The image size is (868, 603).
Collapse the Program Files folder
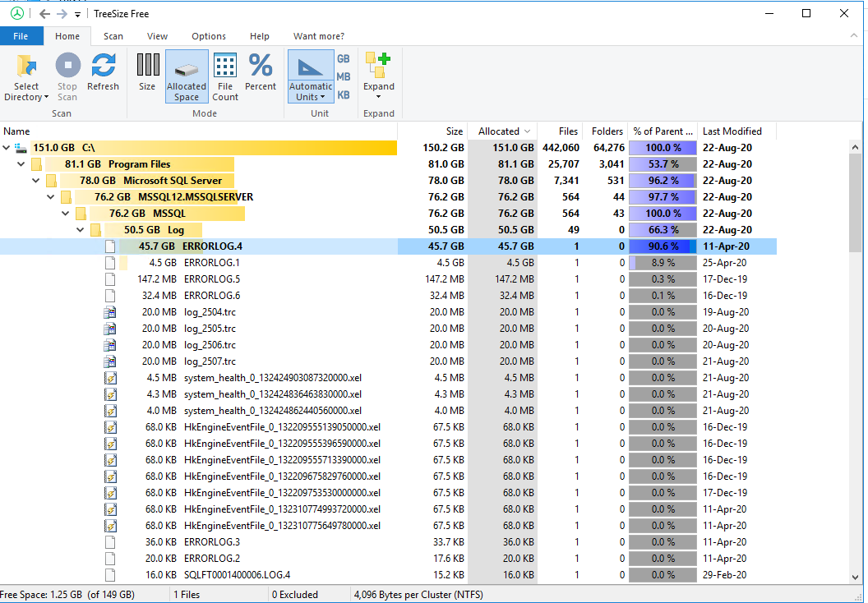point(21,164)
